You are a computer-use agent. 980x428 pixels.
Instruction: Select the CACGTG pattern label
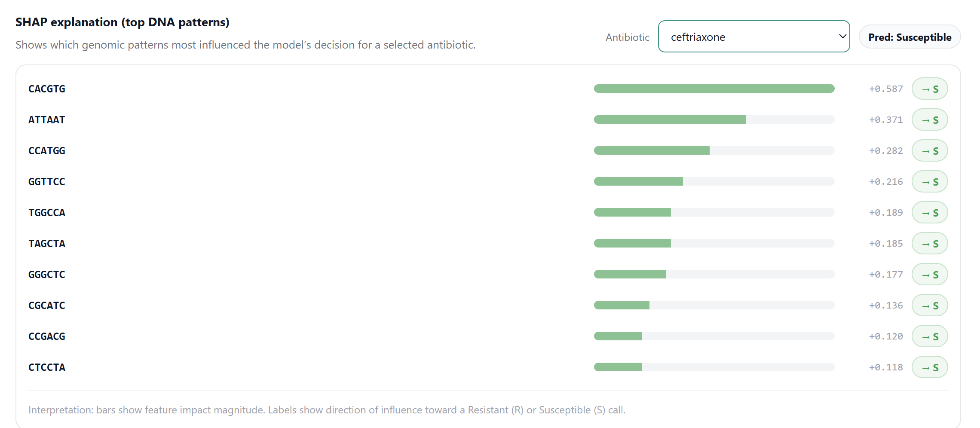47,89
